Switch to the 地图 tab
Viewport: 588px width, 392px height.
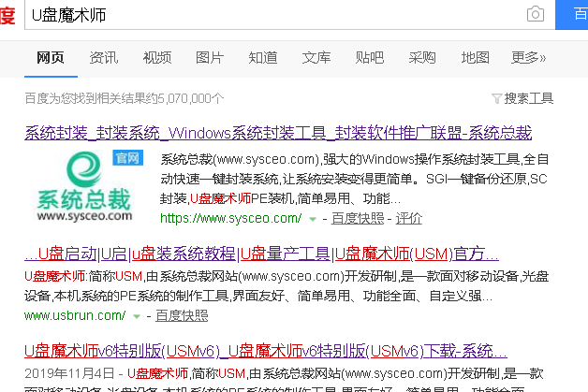tap(475, 58)
